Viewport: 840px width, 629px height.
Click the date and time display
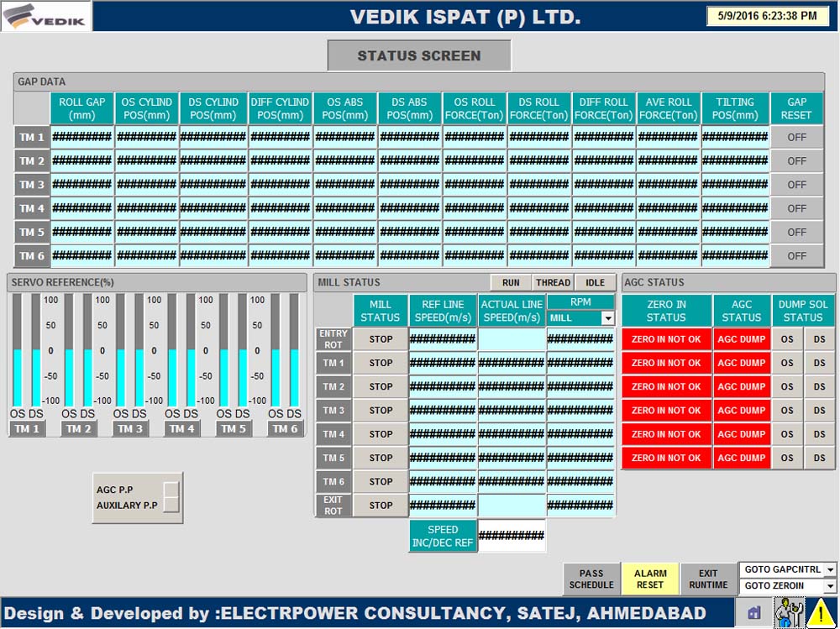tap(767, 16)
